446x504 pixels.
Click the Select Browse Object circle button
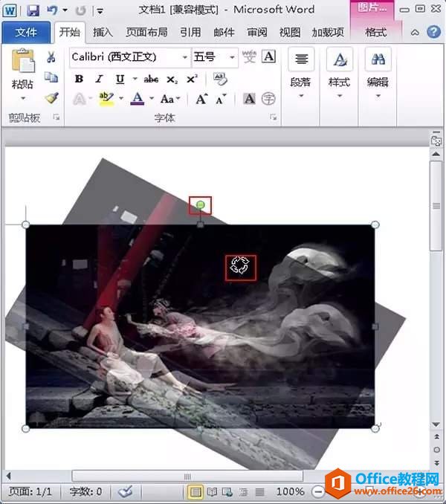click(436, 449)
